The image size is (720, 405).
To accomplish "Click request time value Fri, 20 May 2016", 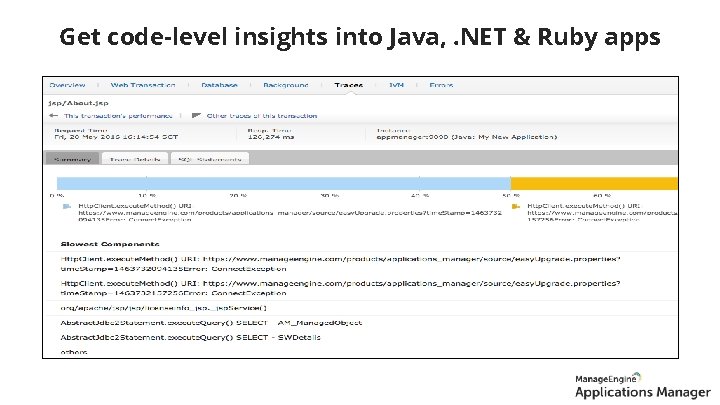I will click(x=116, y=137).
